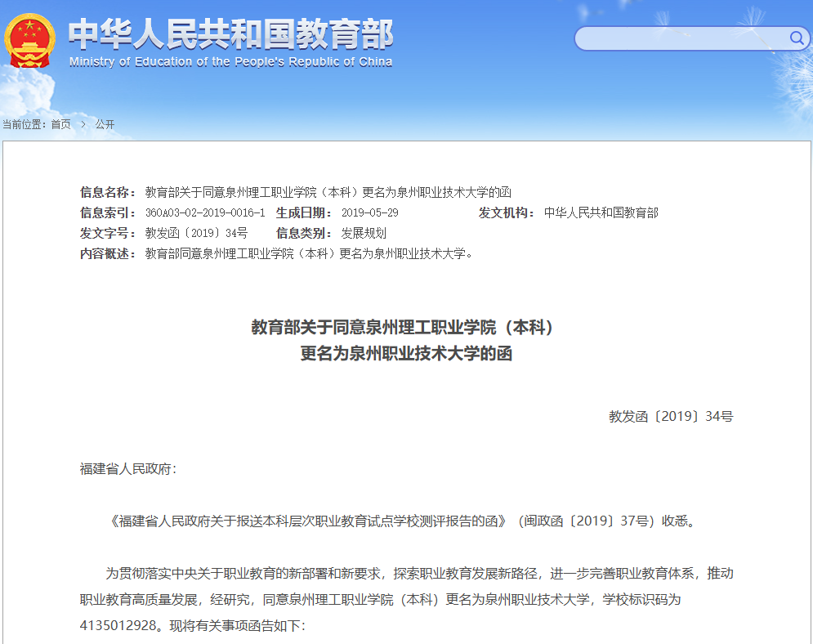This screenshot has width=813, height=644.
Task: Click the English Ministry of Education subtitle
Action: pyautogui.click(x=230, y=62)
